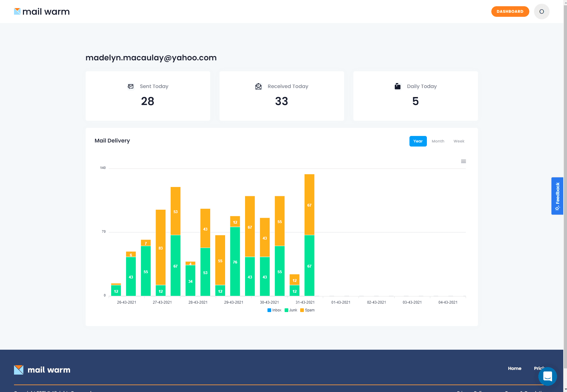Click the mail warm footer logo
Viewport: 567px width, 392px height.
tap(42, 370)
